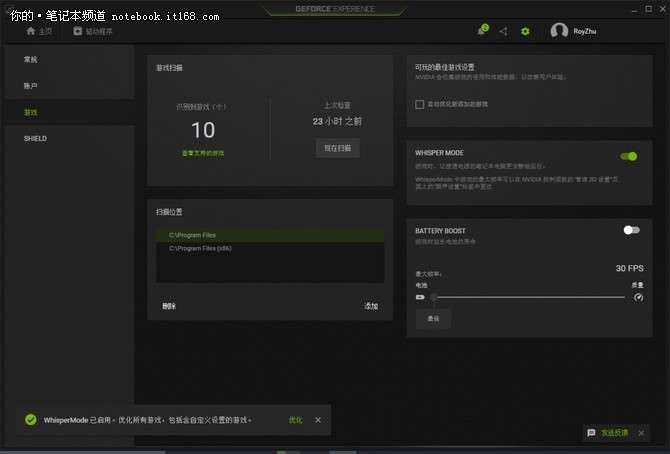Click the battery icon at slider start
The height and width of the screenshot is (454, 670).
point(420,297)
